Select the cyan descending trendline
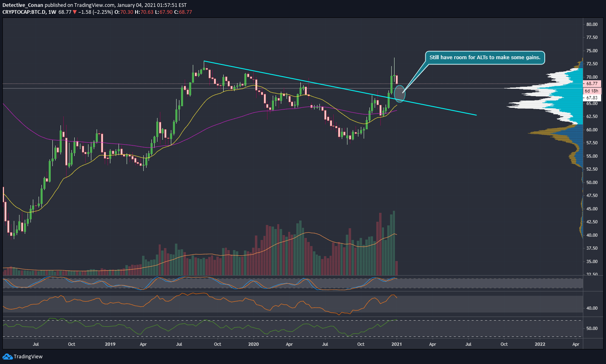 (340, 88)
